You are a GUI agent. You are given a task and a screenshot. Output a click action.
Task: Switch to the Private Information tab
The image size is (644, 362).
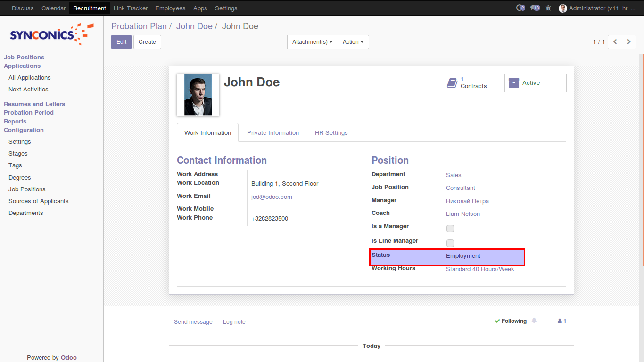(x=273, y=133)
